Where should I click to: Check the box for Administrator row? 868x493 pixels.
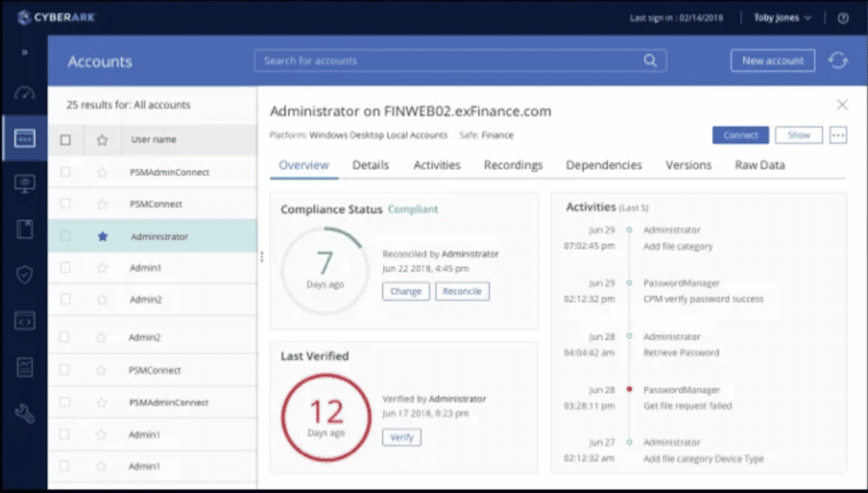65,237
